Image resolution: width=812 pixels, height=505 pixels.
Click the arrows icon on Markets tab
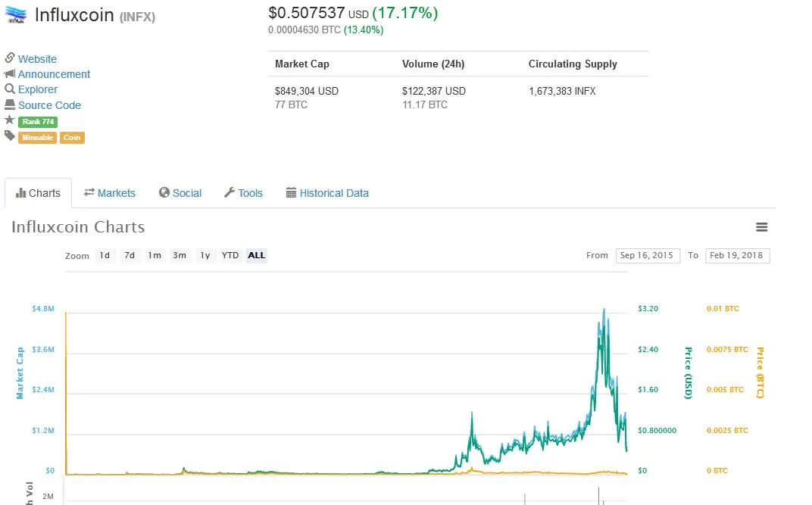89,192
